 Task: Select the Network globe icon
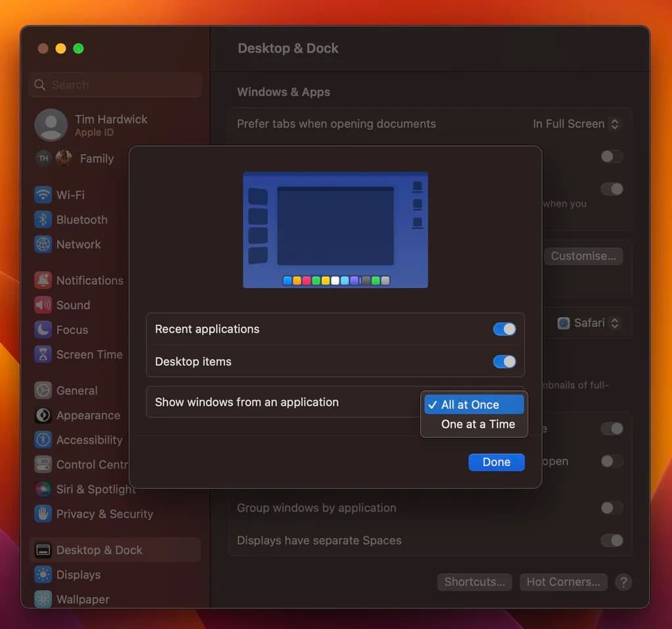(43, 244)
